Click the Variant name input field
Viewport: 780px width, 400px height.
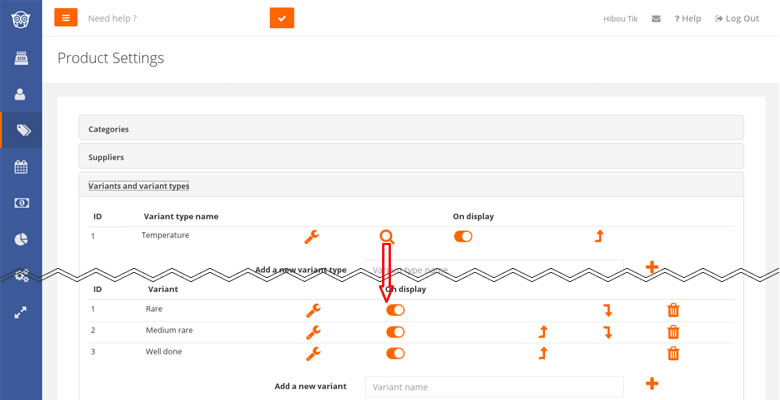(494, 387)
